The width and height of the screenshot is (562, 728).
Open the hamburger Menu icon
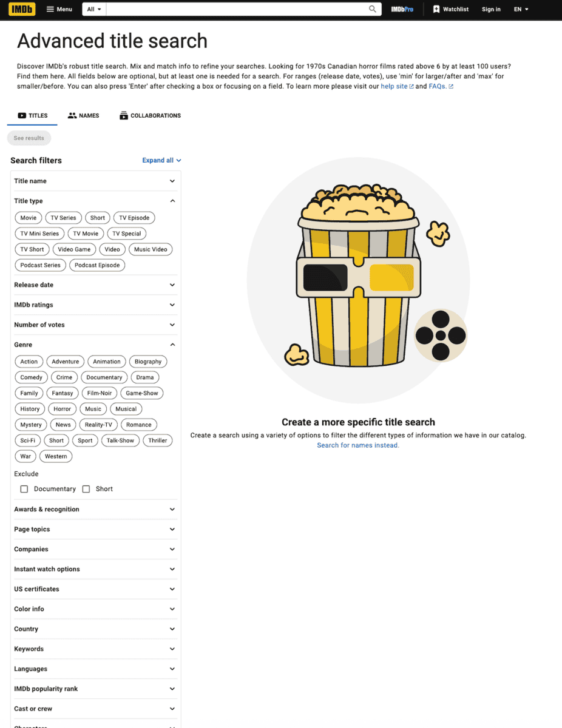coord(50,9)
